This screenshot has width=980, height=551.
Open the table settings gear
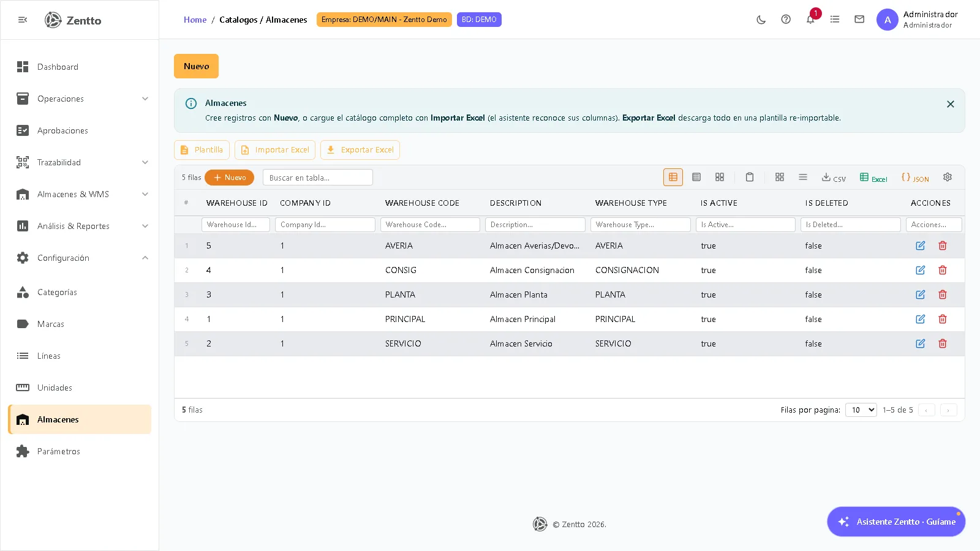tap(948, 177)
